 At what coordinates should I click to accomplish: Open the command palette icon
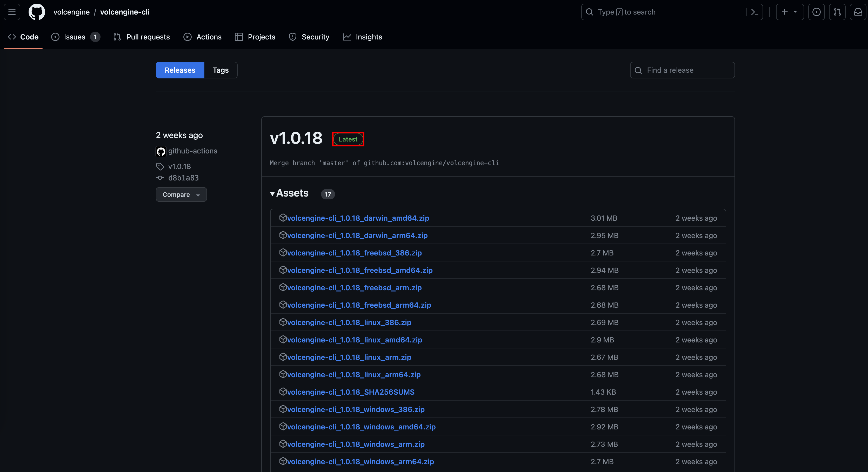(x=755, y=12)
